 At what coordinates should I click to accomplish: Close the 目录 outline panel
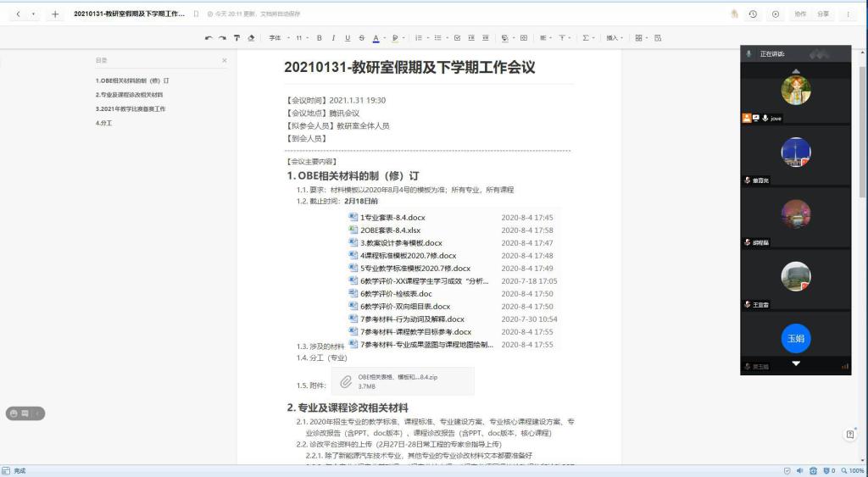[225, 61]
